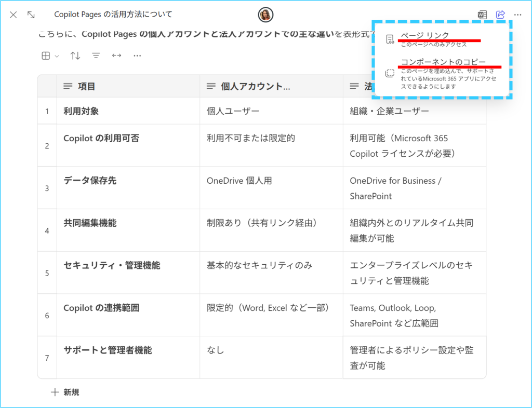
Task: Click partially hidden third column text icon
Action: pyautogui.click(x=354, y=86)
